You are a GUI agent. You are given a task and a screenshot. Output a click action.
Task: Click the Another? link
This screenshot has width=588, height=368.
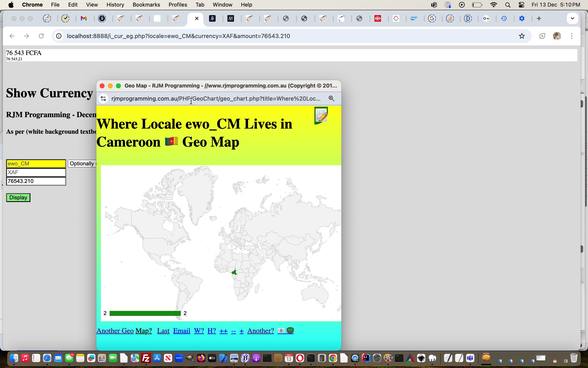point(261,331)
